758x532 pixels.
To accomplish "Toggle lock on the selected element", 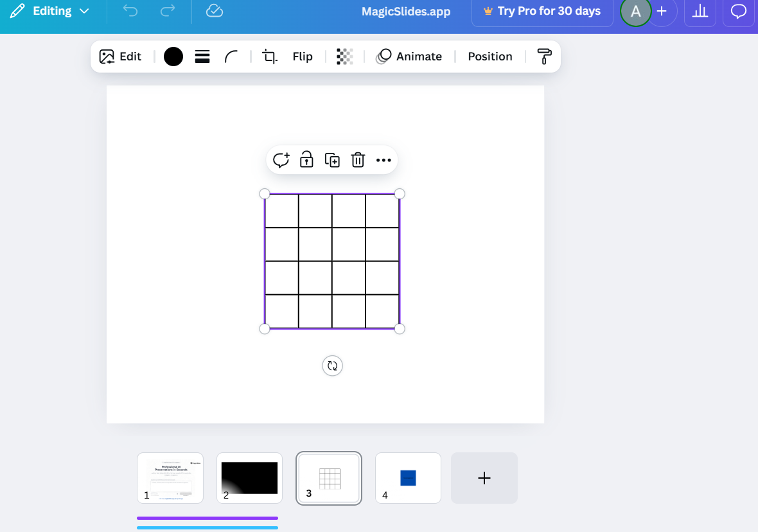I will (x=306, y=160).
